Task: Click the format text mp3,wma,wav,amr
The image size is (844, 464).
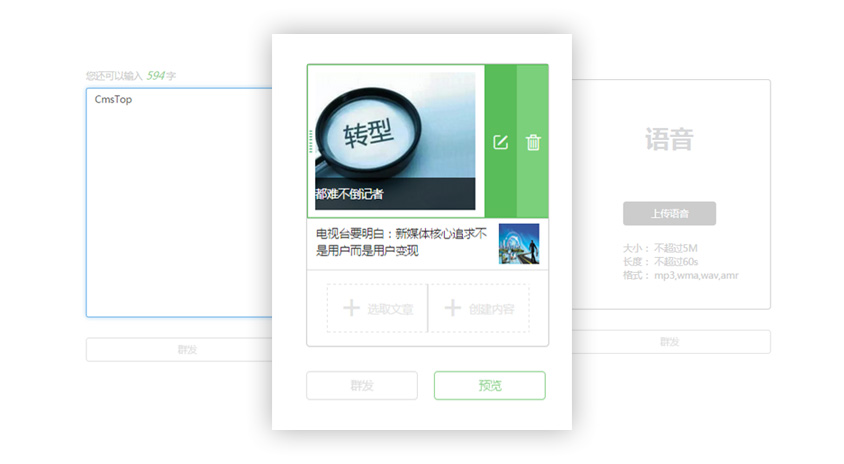Action: pos(696,275)
